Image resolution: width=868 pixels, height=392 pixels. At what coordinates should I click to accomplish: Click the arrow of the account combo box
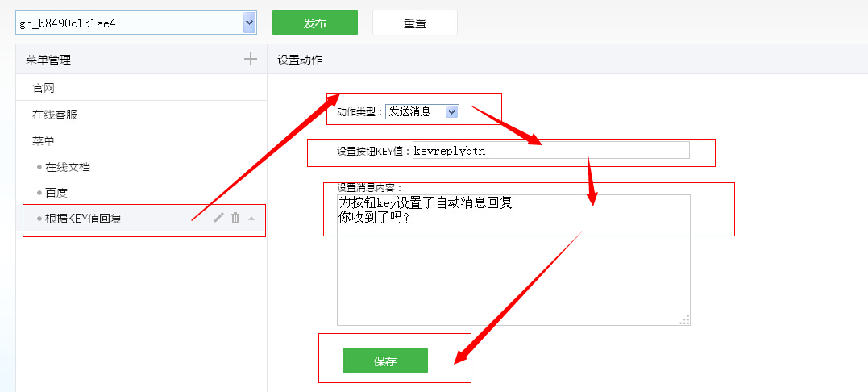(249, 23)
